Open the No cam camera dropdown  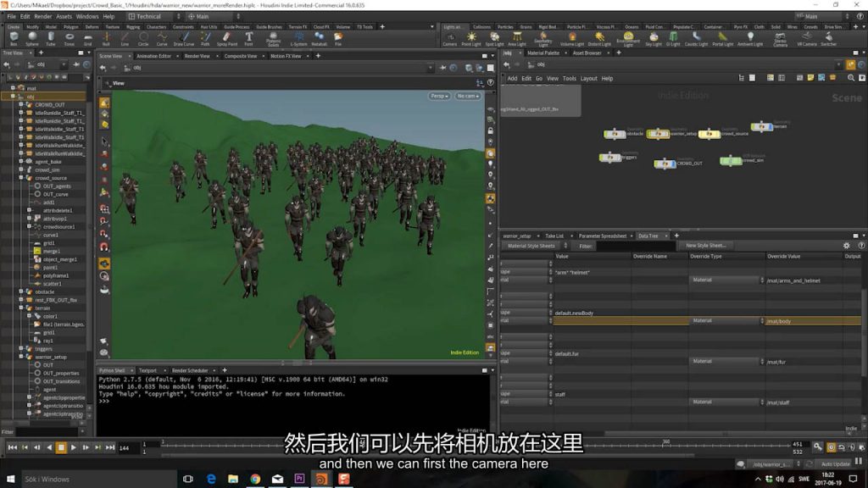468,96
